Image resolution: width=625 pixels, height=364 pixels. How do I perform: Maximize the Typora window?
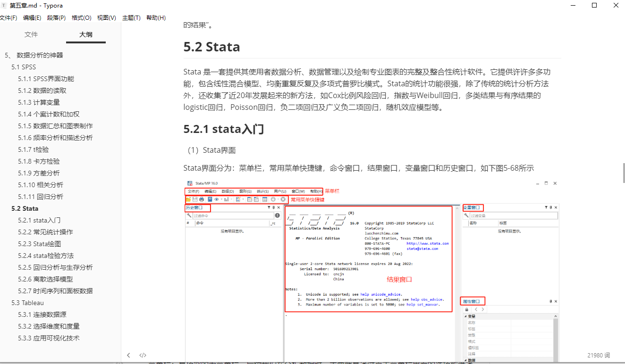[x=594, y=6]
